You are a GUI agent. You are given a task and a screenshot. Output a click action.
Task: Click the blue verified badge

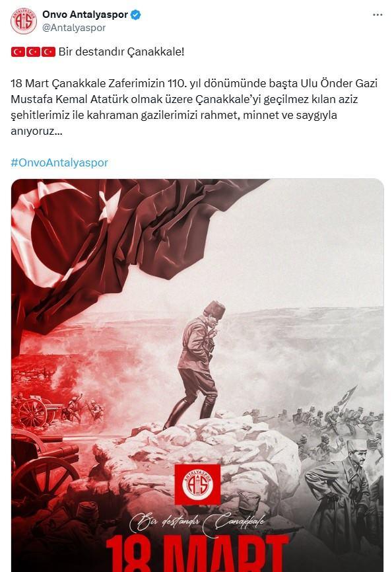tap(136, 15)
